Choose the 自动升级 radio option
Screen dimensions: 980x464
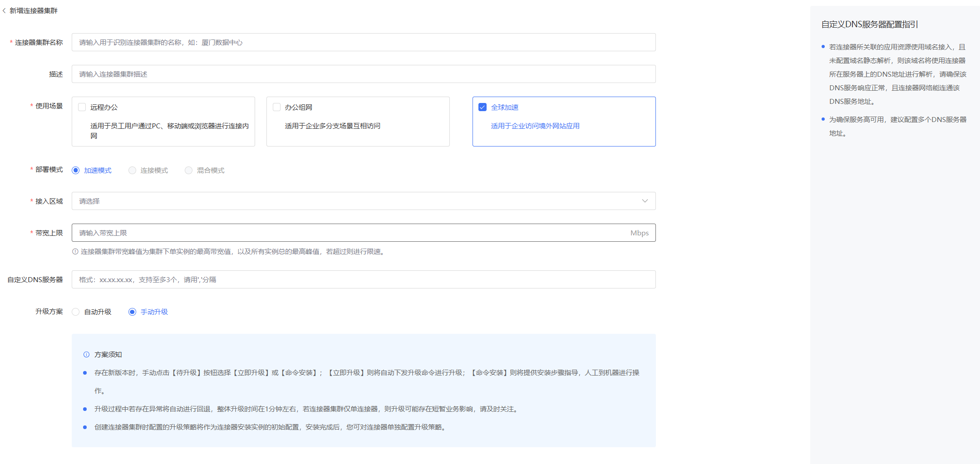(76, 312)
